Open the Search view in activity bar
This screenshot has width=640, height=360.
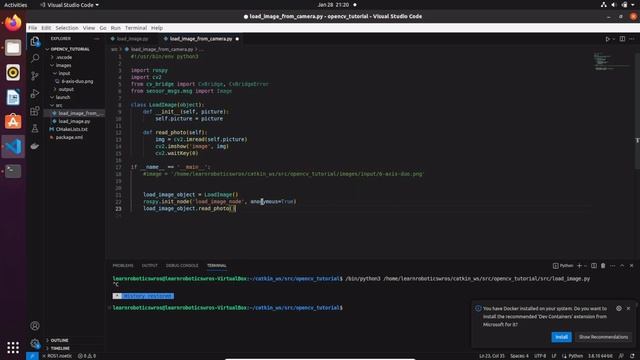pos(35,58)
